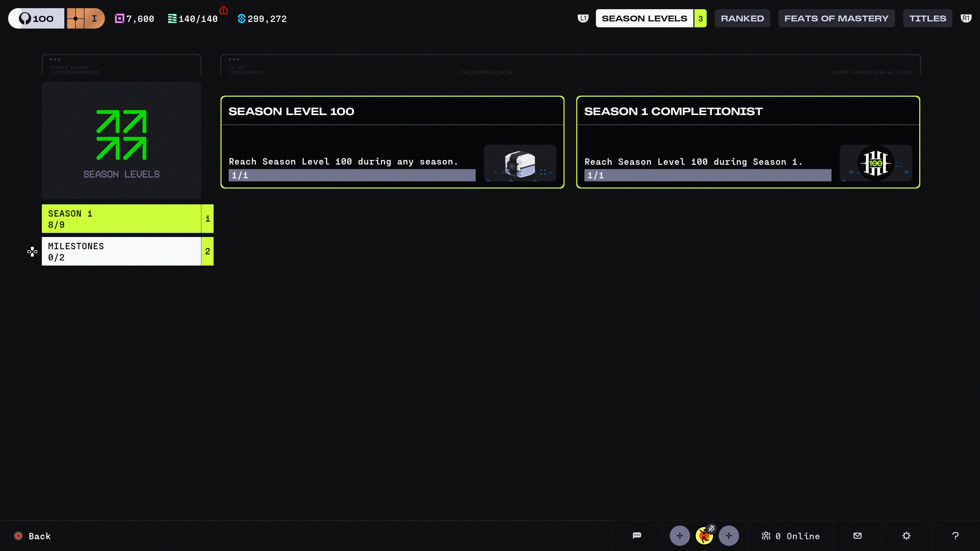This screenshot has height=551, width=980.
Task: Open the 0 Online friends list
Action: pyautogui.click(x=791, y=535)
